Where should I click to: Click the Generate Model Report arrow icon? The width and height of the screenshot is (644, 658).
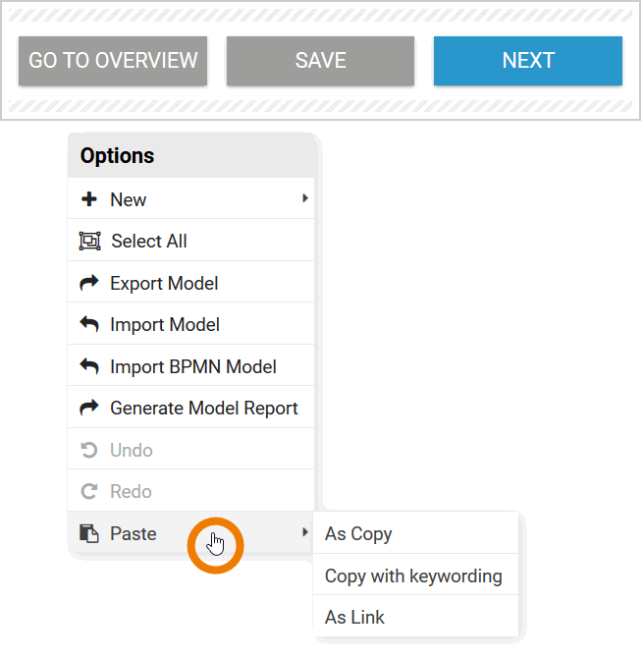(x=89, y=408)
